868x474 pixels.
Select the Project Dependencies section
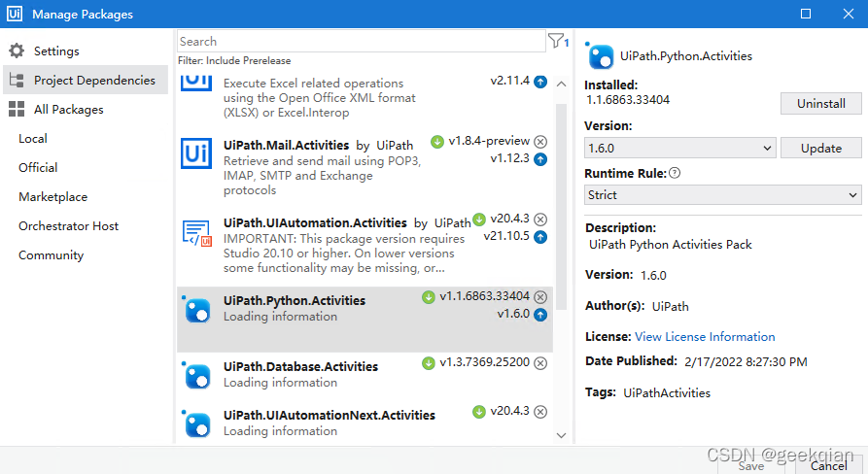coord(86,81)
